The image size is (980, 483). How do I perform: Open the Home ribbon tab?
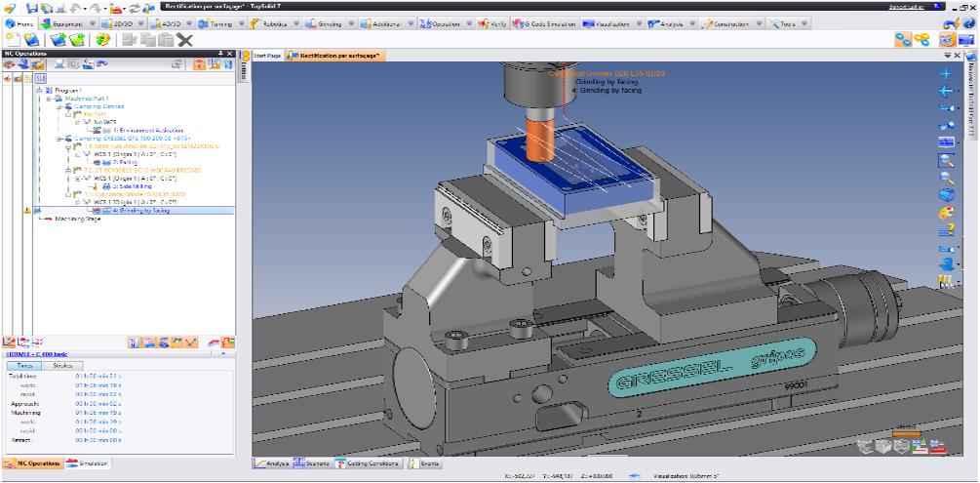pos(20,23)
